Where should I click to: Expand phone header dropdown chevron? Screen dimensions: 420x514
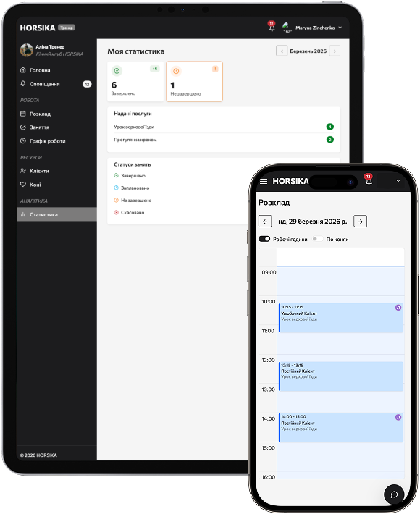[x=398, y=180]
